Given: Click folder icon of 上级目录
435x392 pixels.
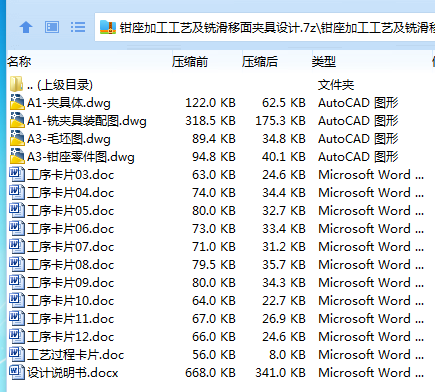Looking at the screenshot, I should coord(16,84).
